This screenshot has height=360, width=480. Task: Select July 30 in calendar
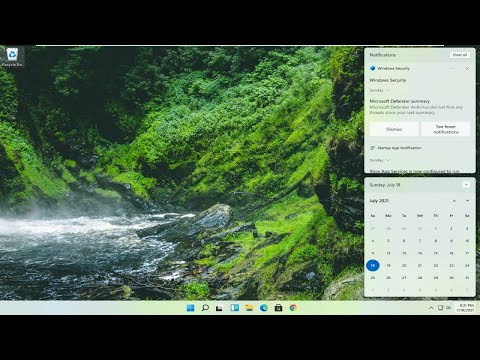pos(451,278)
